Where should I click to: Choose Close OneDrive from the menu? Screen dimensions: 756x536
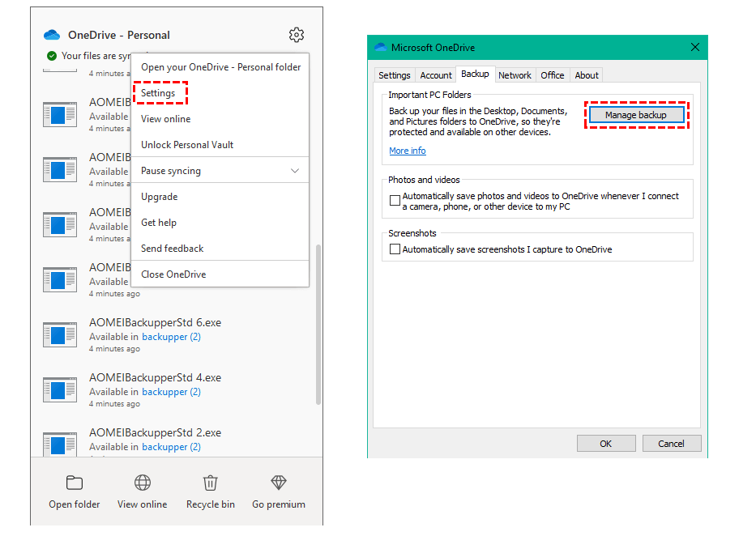[x=220, y=274]
